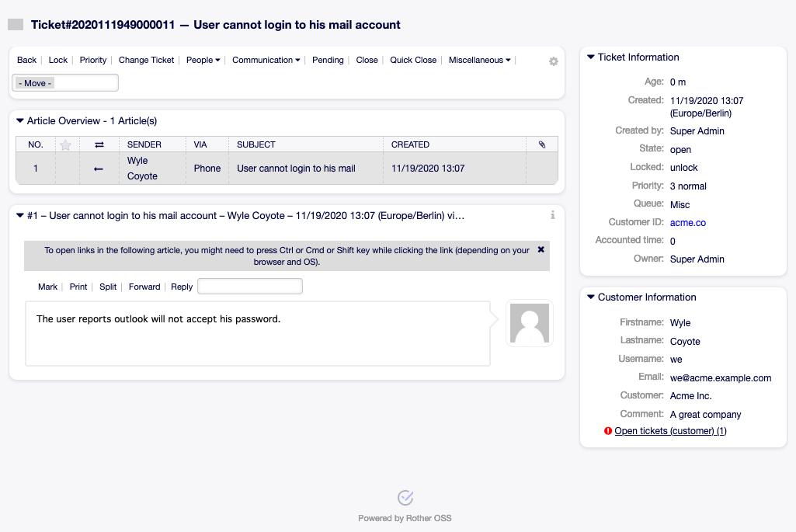Click the red open tickets warning icon
This screenshot has height=532, width=796.
[x=607, y=431]
